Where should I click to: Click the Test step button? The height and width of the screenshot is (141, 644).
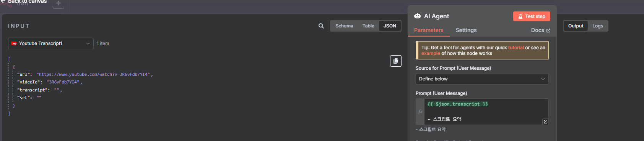532,16
